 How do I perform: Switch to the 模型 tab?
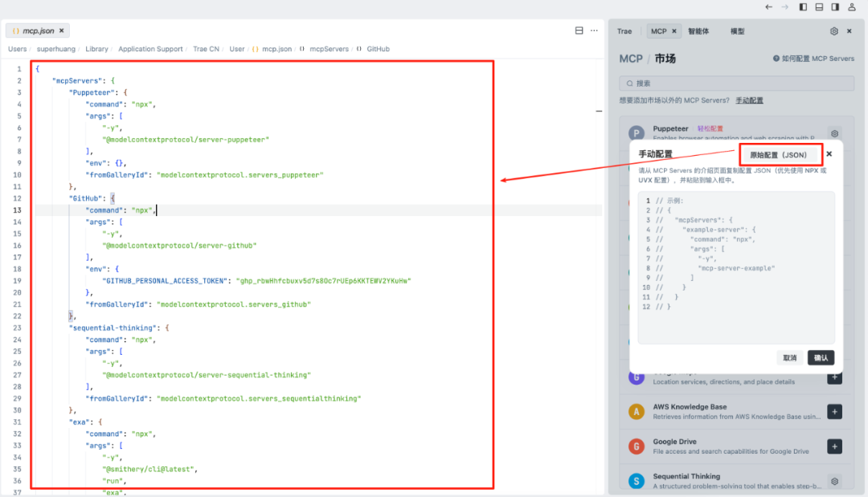coord(737,31)
